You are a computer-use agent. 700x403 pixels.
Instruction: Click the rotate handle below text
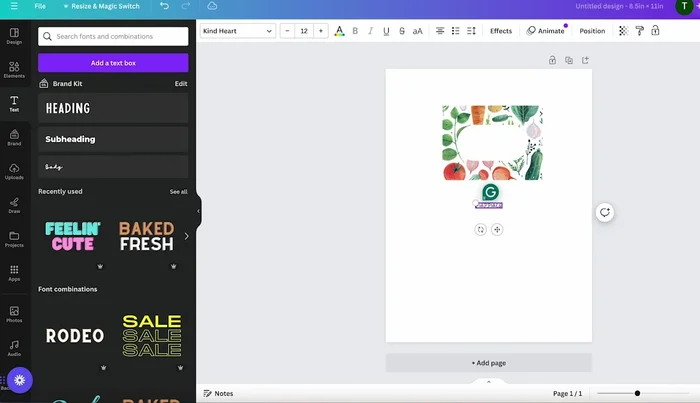(480, 229)
